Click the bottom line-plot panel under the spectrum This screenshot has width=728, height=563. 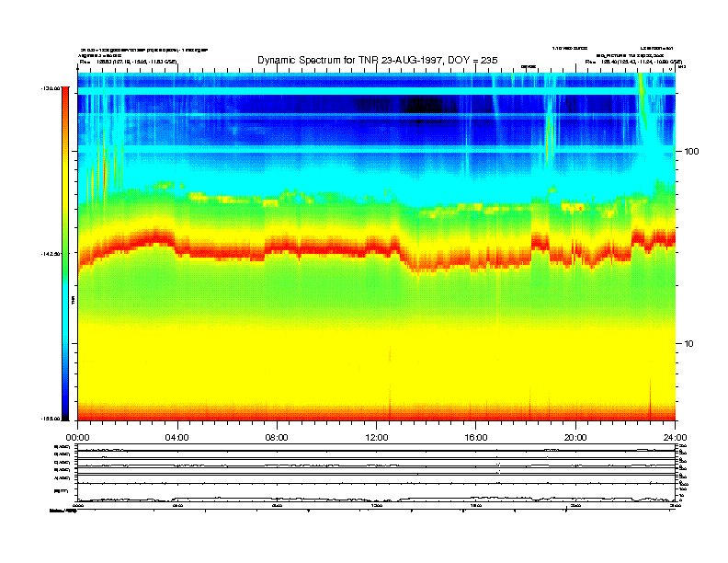point(377,473)
